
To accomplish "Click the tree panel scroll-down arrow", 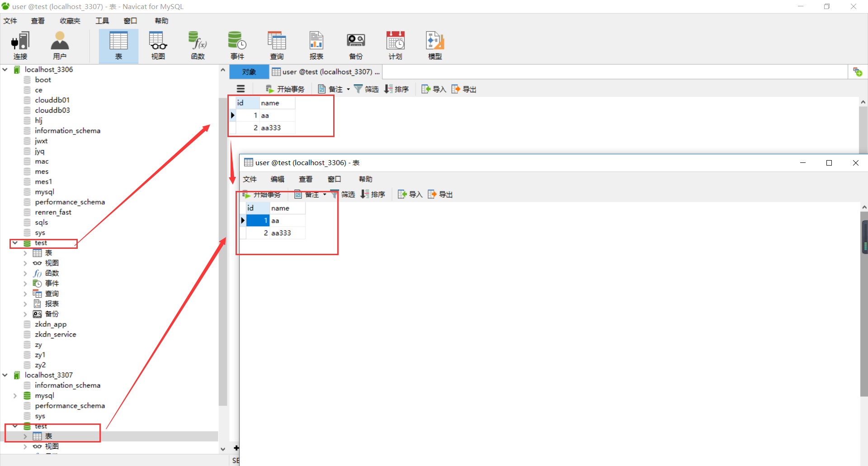I will point(222,449).
